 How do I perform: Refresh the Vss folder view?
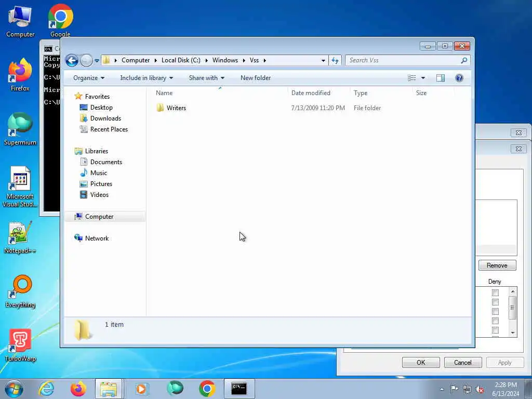(x=335, y=60)
